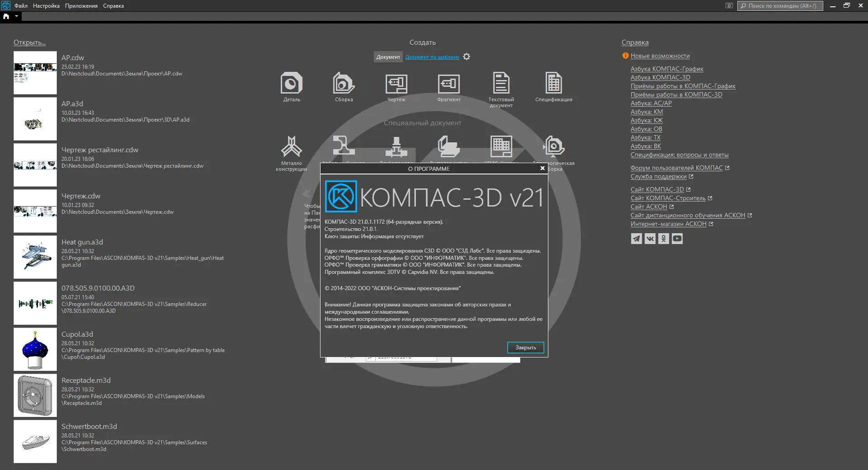
Task: Click the KOMPAS application logo in title bar
Action: coord(6,5)
